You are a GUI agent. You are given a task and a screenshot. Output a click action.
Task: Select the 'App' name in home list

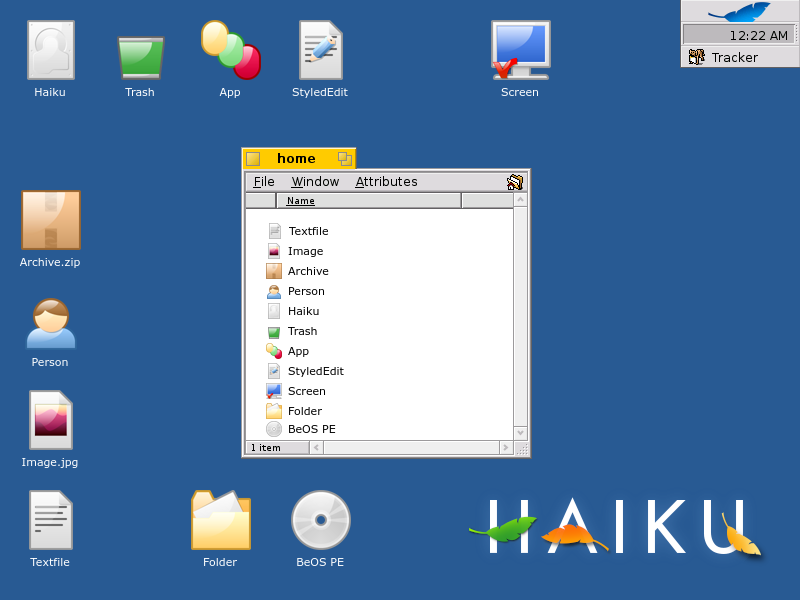click(298, 352)
